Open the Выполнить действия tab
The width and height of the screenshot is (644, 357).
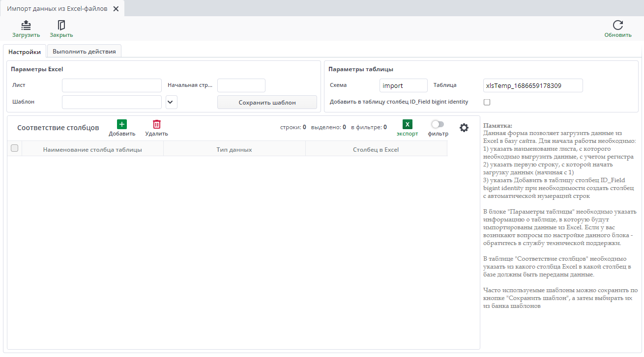pos(84,52)
